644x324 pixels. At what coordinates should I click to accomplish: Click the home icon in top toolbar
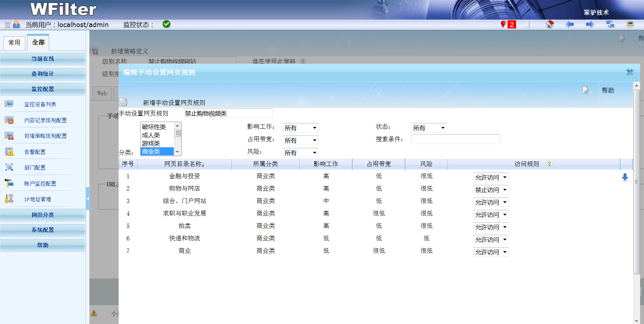[x=549, y=24]
